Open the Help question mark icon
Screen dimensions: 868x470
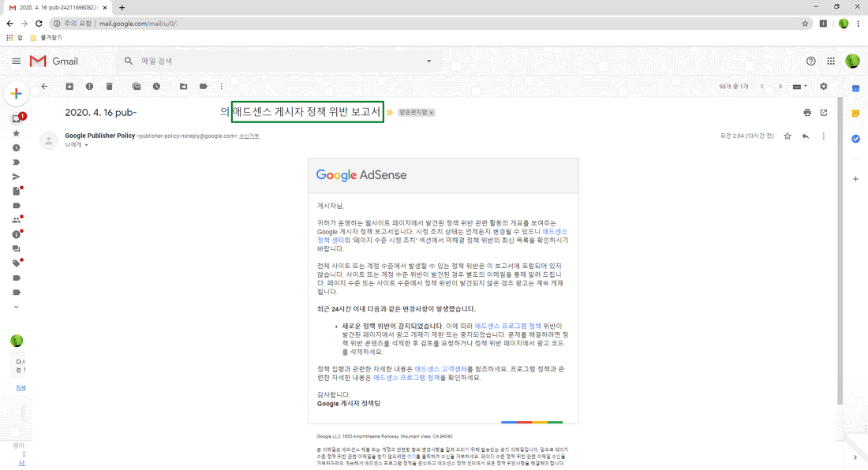point(810,61)
